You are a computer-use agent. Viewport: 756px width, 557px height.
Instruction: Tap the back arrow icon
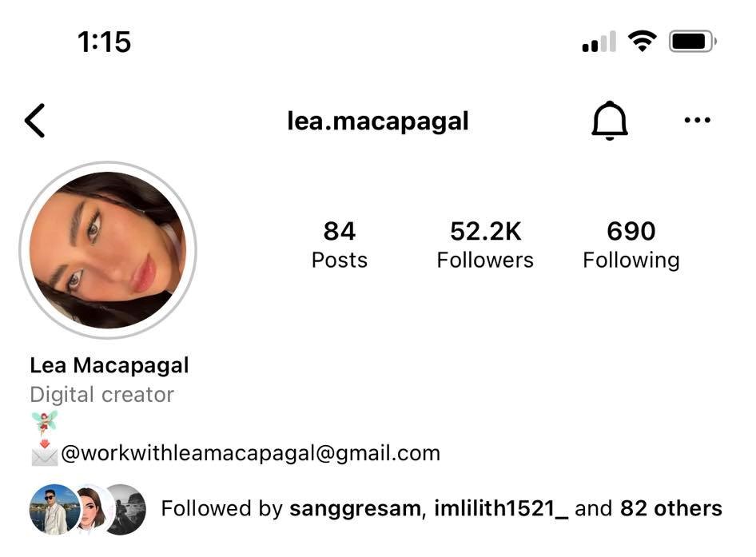tap(34, 121)
